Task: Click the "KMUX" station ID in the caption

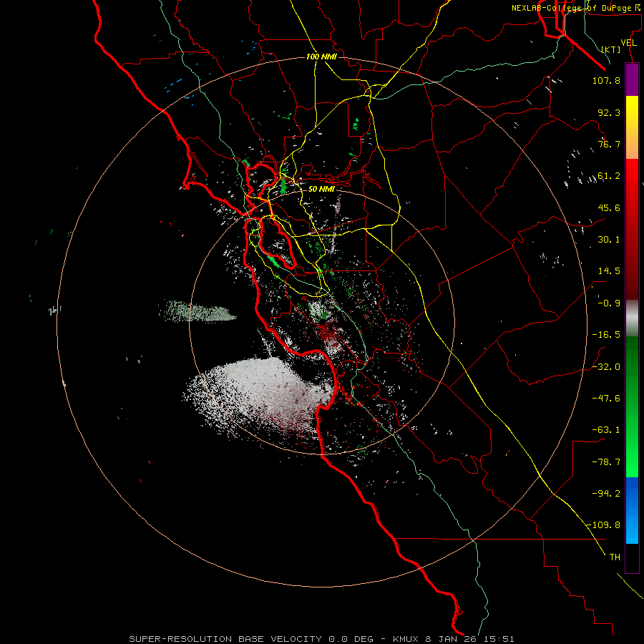Action: (x=406, y=639)
